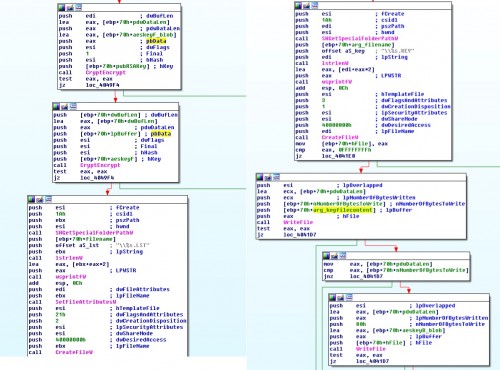Group-nodes icon on the pubRSAKey CryptEncrypt node
Screen dimensions: 500x370
pyautogui.click(x=78, y=7)
